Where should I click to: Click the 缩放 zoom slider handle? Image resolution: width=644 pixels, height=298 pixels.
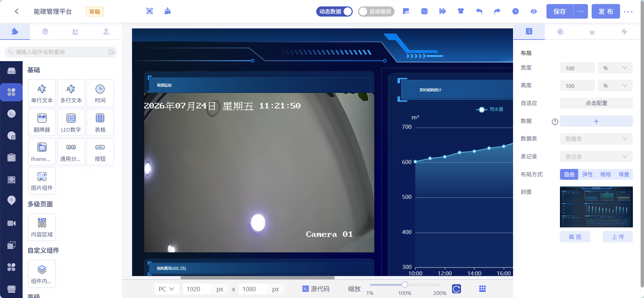[405, 284]
